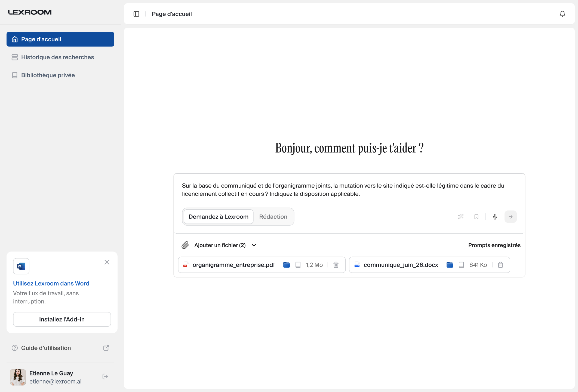Click the Page d'accueil header title
The height and width of the screenshot is (392, 578).
tap(172, 14)
